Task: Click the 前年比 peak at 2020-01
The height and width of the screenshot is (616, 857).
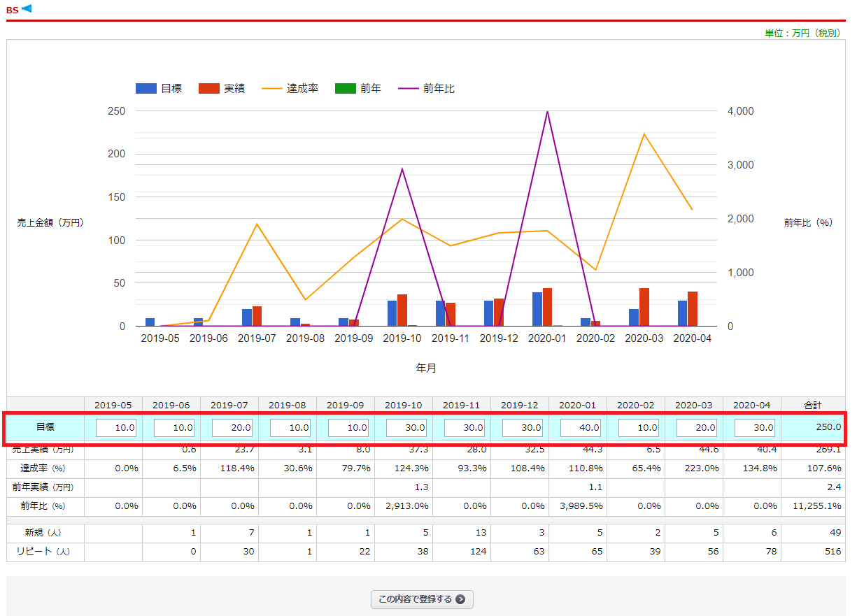Action: 547,112
